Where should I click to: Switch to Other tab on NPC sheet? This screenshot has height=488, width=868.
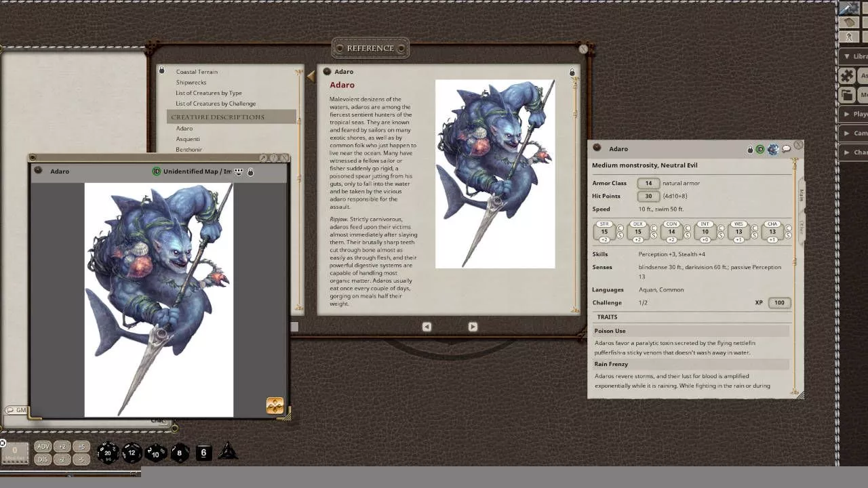[801, 227]
